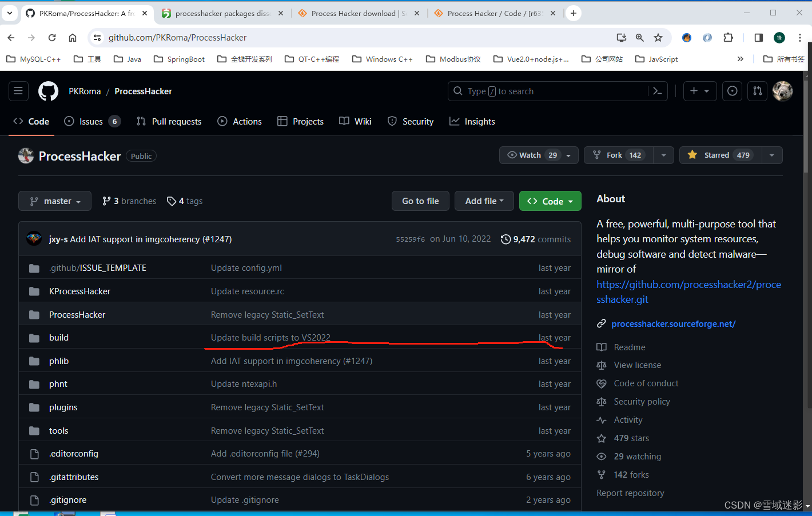Visit processhacker.sourceforge.net link
This screenshot has width=812, height=516.
tap(673, 324)
